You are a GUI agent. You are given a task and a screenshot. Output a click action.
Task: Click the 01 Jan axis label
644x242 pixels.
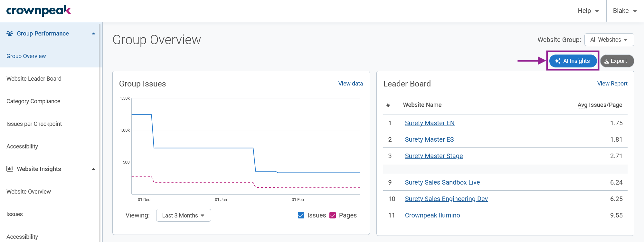point(221,200)
